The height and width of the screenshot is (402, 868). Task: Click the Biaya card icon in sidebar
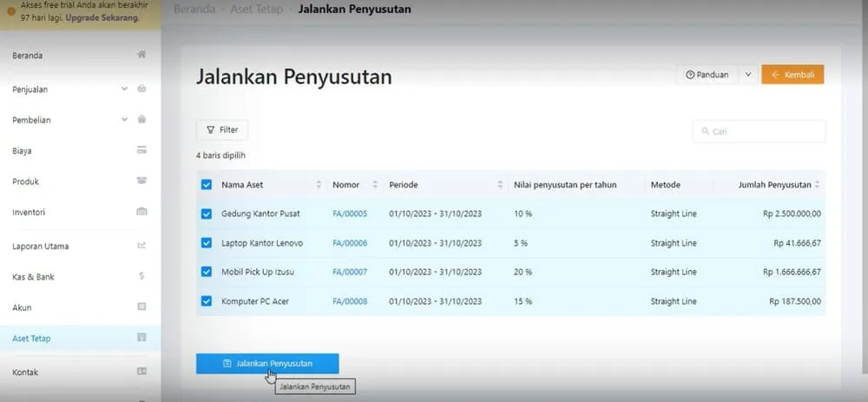pos(141,150)
